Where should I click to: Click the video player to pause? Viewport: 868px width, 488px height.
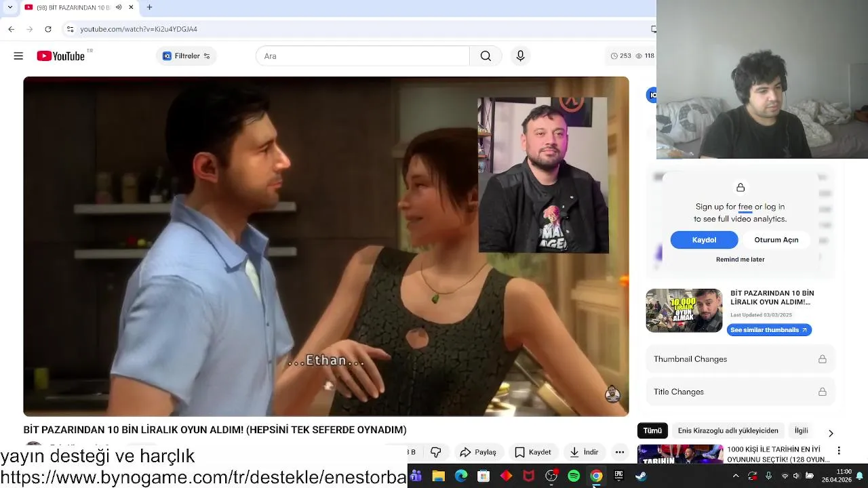click(326, 246)
